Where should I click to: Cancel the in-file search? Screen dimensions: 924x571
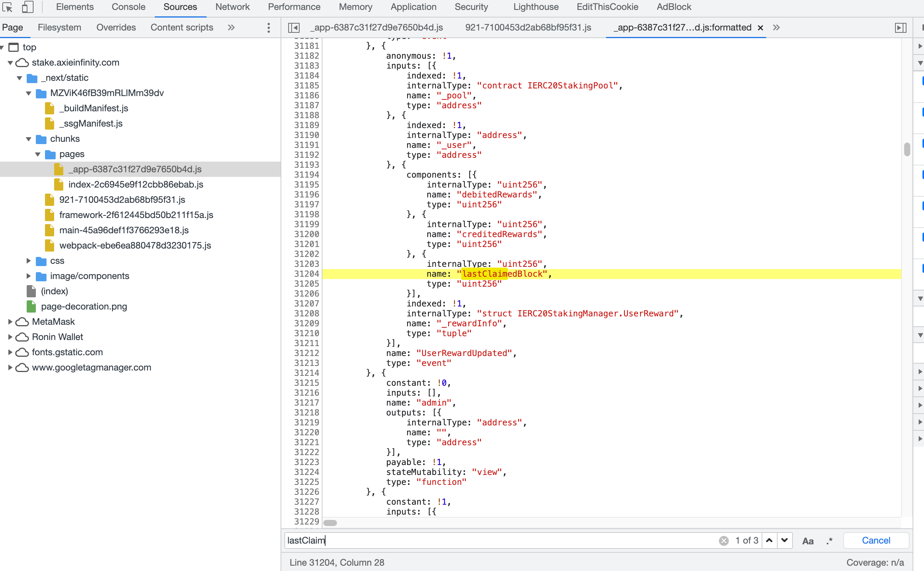[876, 541]
